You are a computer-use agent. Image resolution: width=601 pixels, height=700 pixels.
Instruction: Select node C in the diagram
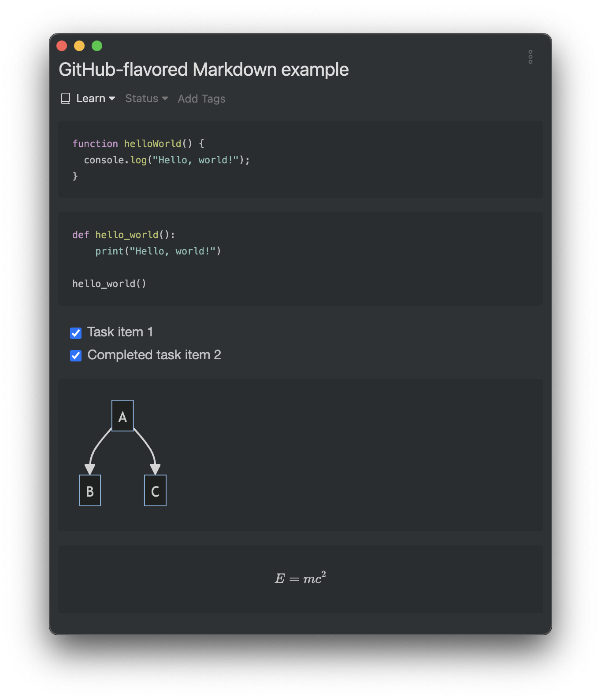click(155, 490)
